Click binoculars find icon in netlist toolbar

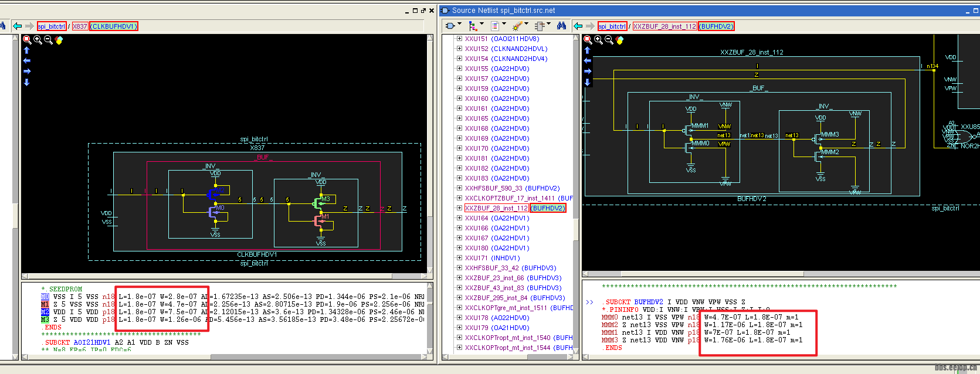(x=561, y=26)
